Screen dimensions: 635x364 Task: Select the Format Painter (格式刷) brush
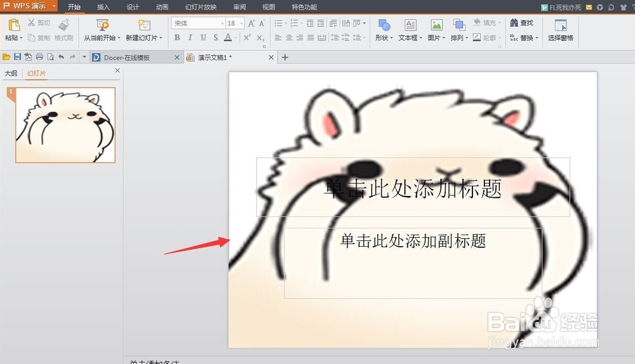(63, 25)
